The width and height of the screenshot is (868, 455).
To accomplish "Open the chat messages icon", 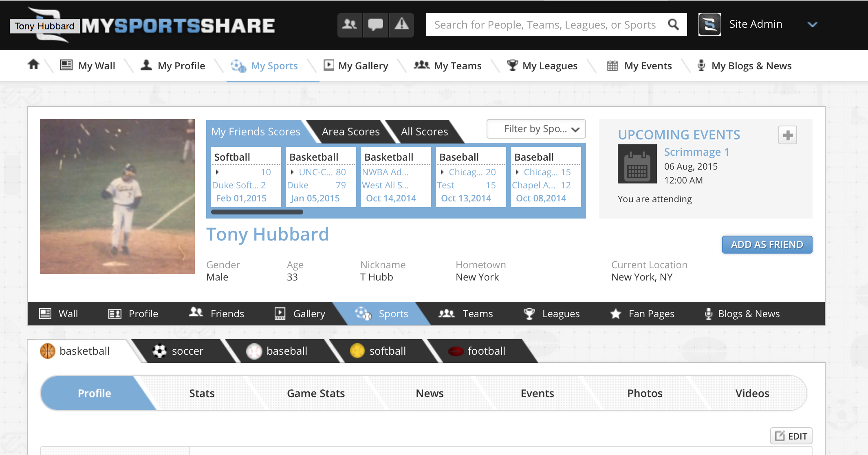I will point(375,24).
